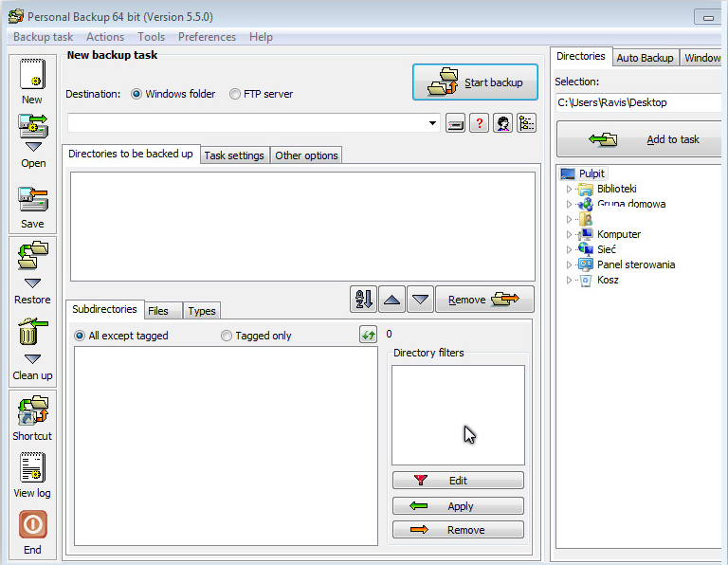Move selected directory down
The height and width of the screenshot is (565, 728).
(x=420, y=299)
